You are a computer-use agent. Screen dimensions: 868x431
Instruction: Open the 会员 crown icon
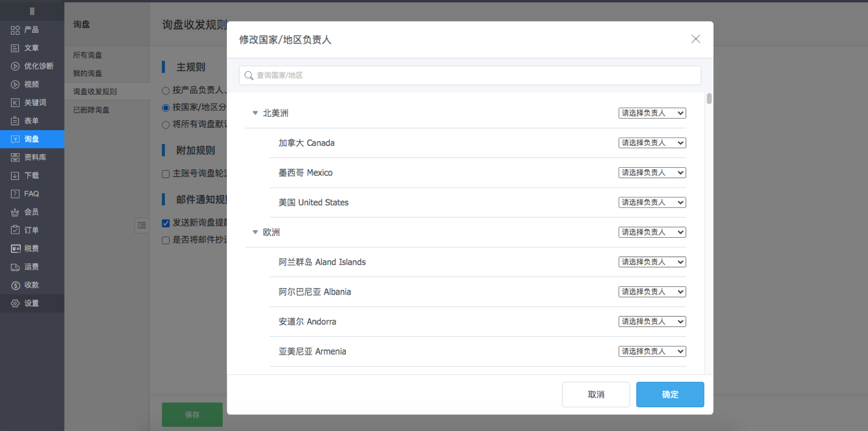tap(16, 212)
